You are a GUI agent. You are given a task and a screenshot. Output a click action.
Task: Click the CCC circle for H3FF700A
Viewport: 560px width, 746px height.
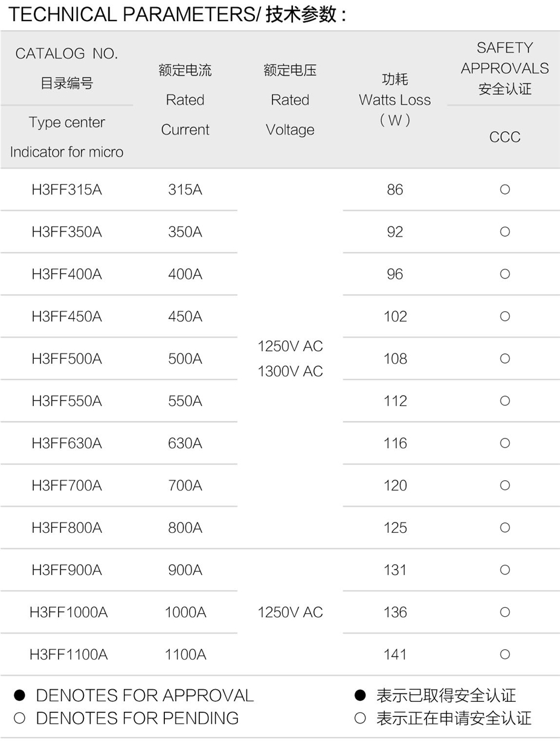coord(505,486)
